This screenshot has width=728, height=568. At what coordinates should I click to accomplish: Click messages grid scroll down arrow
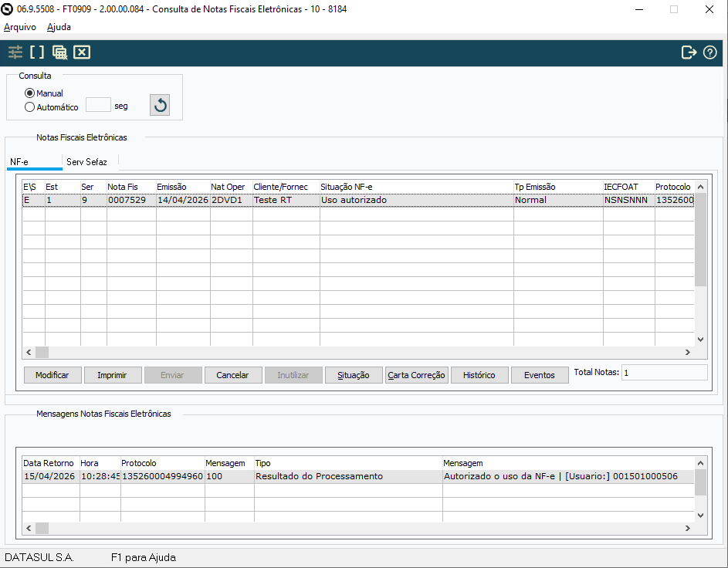pyautogui.click(x=701, y=516)
